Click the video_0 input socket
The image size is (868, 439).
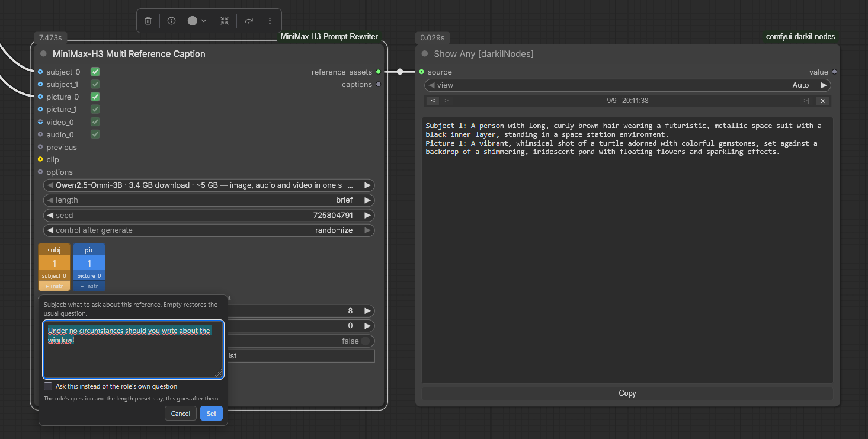click(40, 122)
